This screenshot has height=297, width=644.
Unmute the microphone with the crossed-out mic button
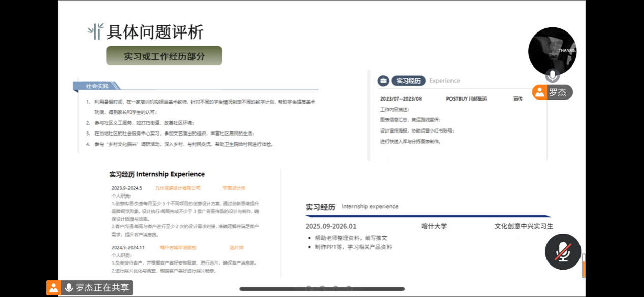pyautogui.click(x=563, y=251)
